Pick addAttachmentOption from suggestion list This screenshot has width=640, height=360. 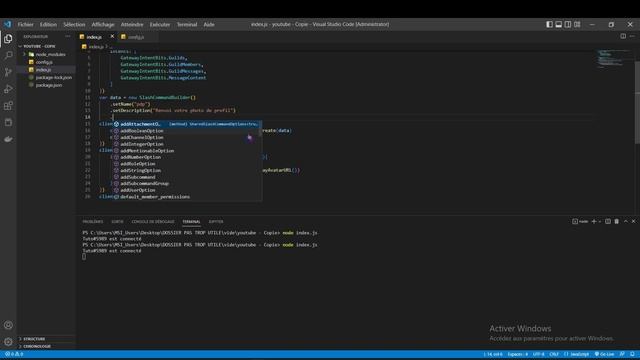pyautogui.click(x=187, y=124)
